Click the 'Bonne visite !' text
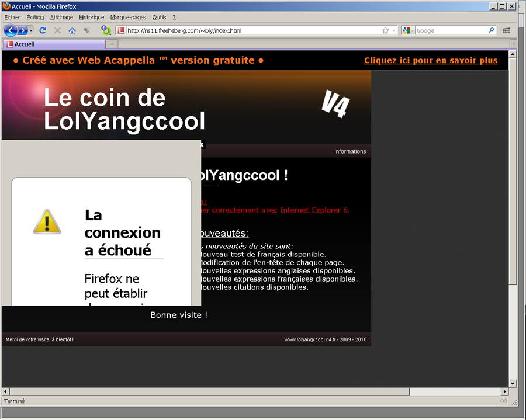The width and height of the screenshot is (526, 420). (x=179, y=315)
